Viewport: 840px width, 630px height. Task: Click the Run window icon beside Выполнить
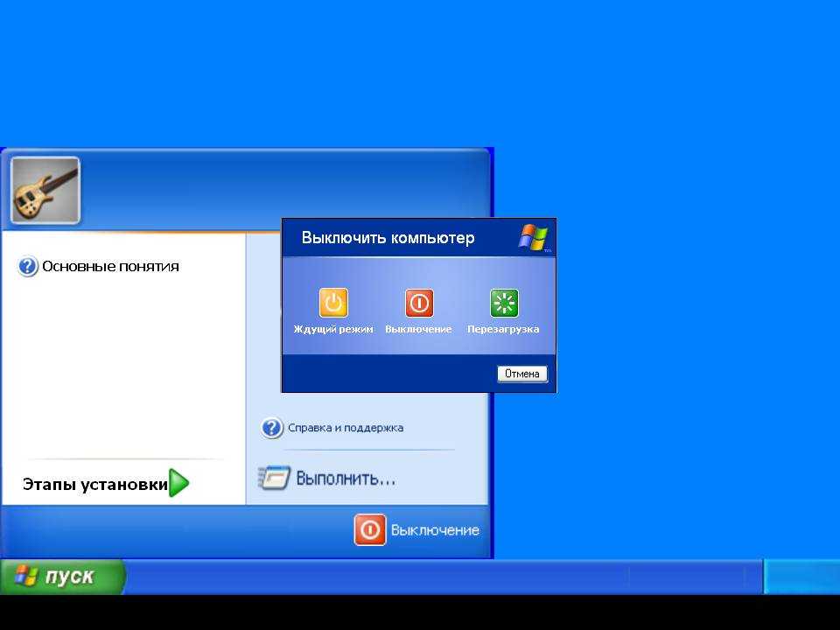pos(274,478)
